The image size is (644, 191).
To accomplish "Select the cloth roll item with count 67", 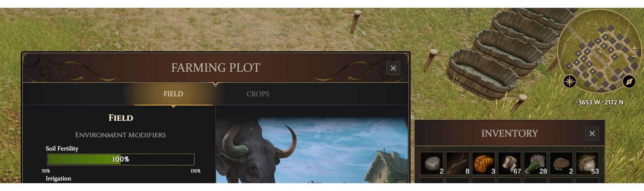I will point(510,163).
